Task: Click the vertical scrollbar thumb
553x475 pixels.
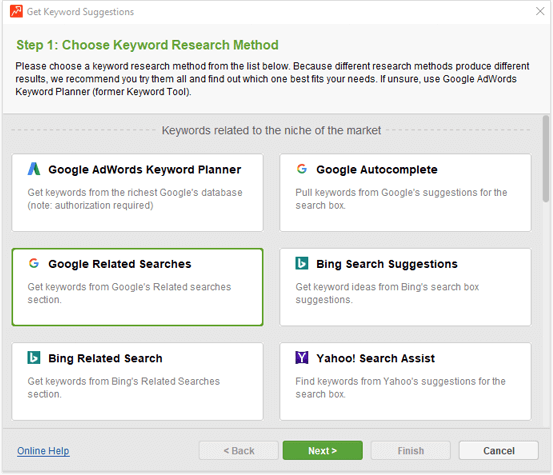Action: point(546,159)
